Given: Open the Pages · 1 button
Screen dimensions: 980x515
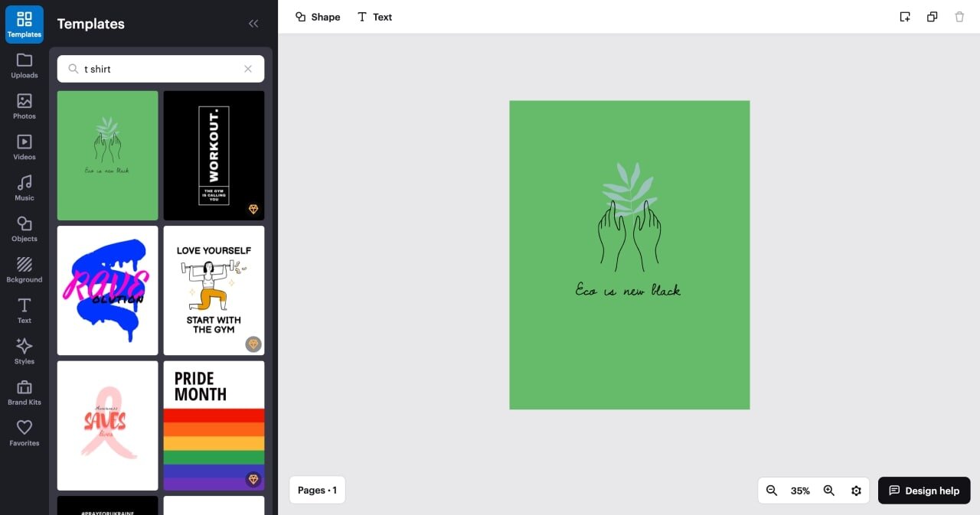Looking at the screenshot, I should 317,490.
